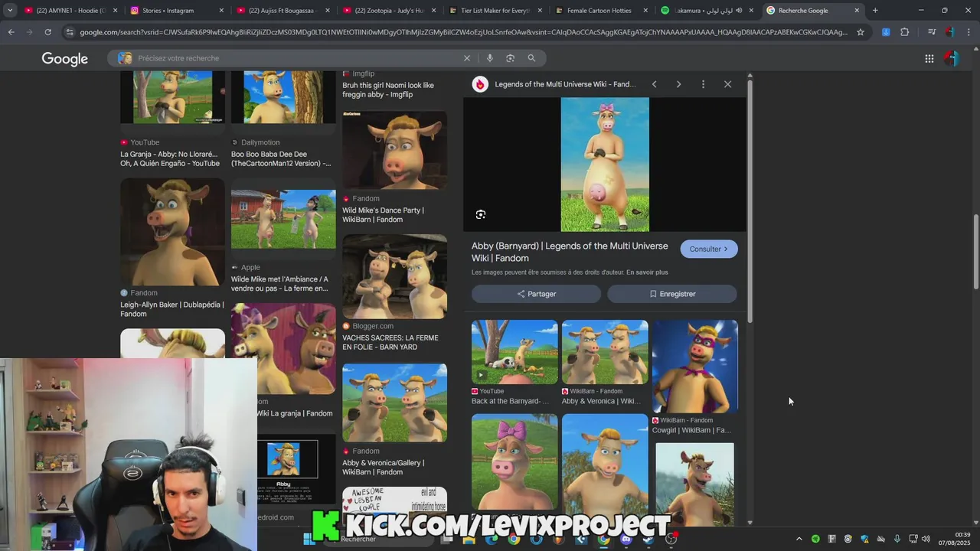Switch to the Tier List Maker tab

coord(494,11)
